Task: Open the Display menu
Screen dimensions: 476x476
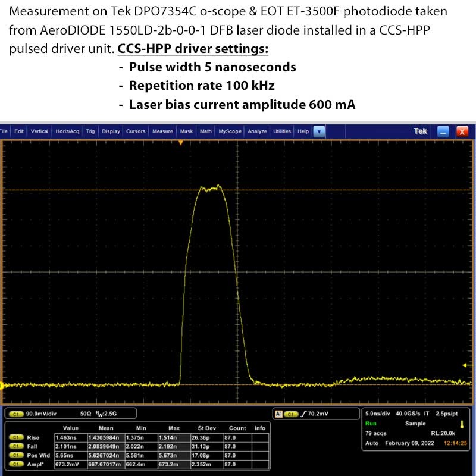Action: tap(111, 131)
